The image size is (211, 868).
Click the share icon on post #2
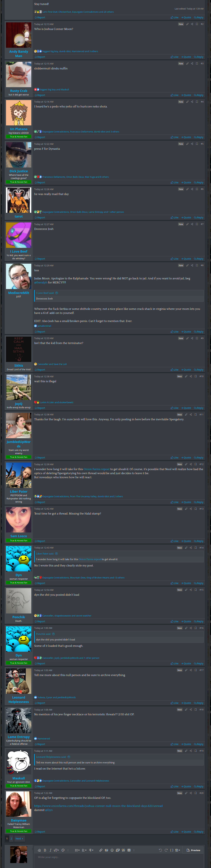pyautogui.click(x=192, y=24)
